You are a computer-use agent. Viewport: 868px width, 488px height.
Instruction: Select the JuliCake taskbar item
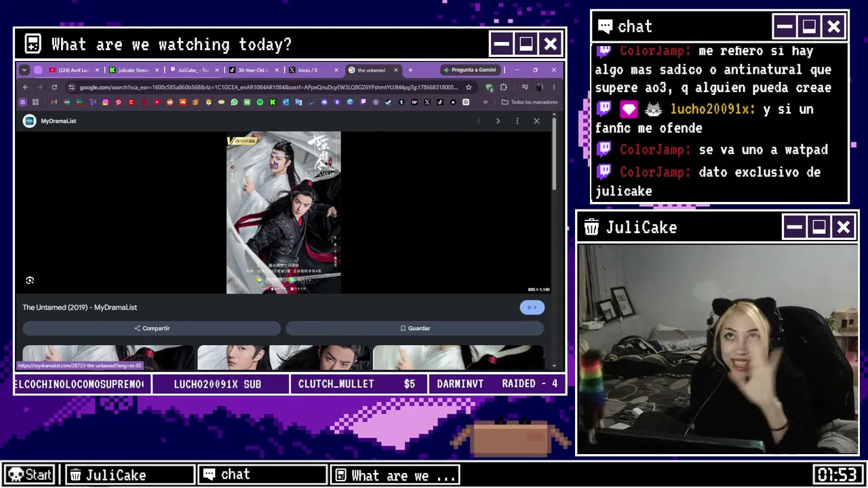[130, 475]
